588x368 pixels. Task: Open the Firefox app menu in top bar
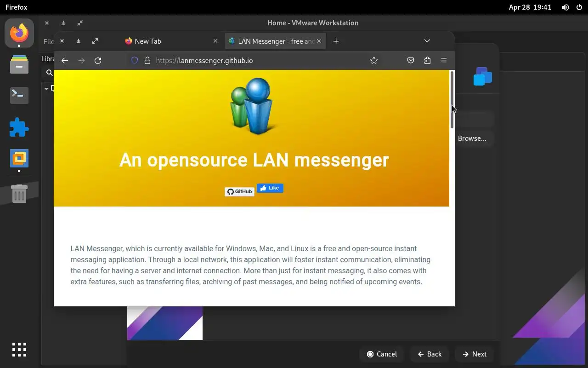click(x=17, y=7)
